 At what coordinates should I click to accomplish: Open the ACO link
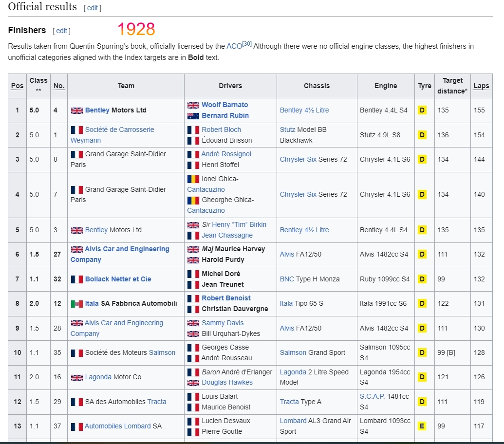(x=234, y=46)
